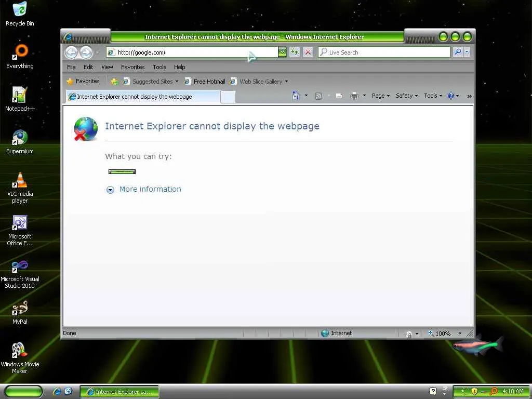Open the Help menu
The image size is (532, 399).
[x=179, y=67]
